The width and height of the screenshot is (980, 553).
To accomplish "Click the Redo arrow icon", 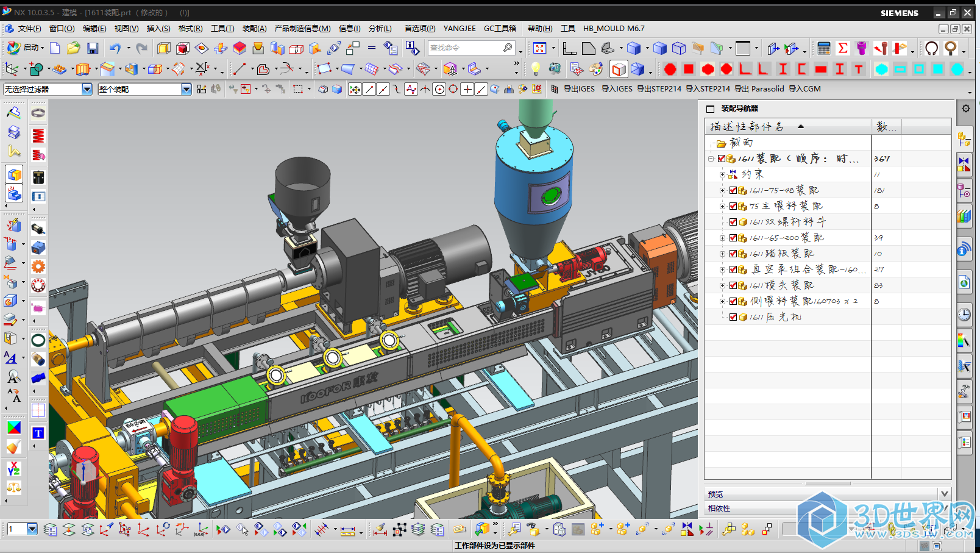I will point(142,48).
